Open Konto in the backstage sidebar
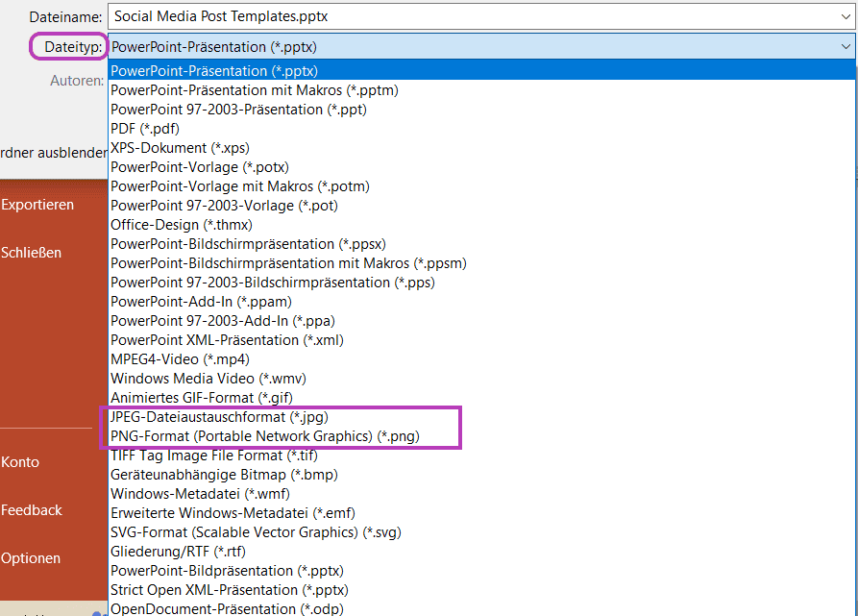This screenshot has width=858, height=616. [x=20, y=462]
